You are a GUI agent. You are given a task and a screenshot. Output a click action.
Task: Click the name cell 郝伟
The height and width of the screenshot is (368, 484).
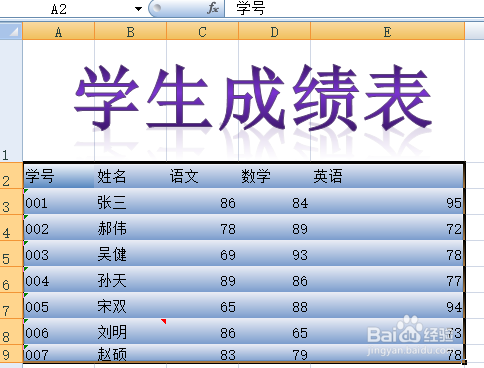pos(131,228)
